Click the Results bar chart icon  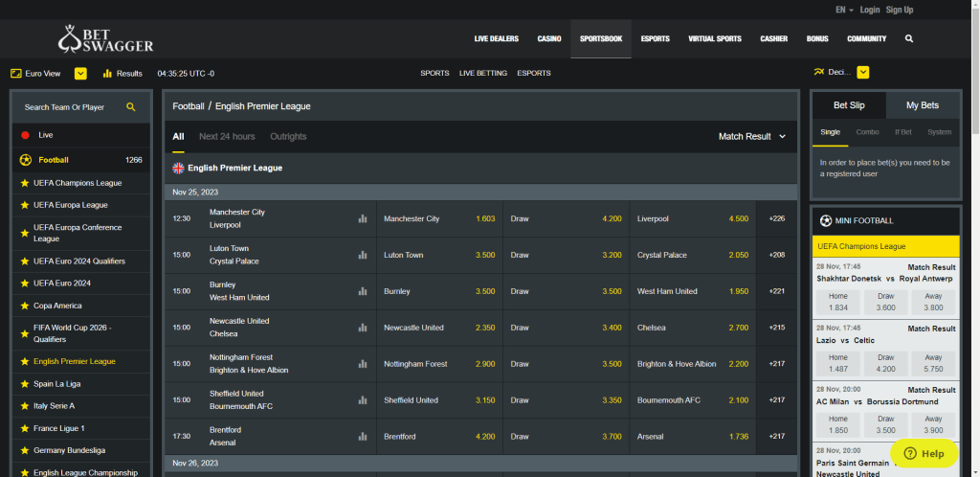click(x=108, y=73)
